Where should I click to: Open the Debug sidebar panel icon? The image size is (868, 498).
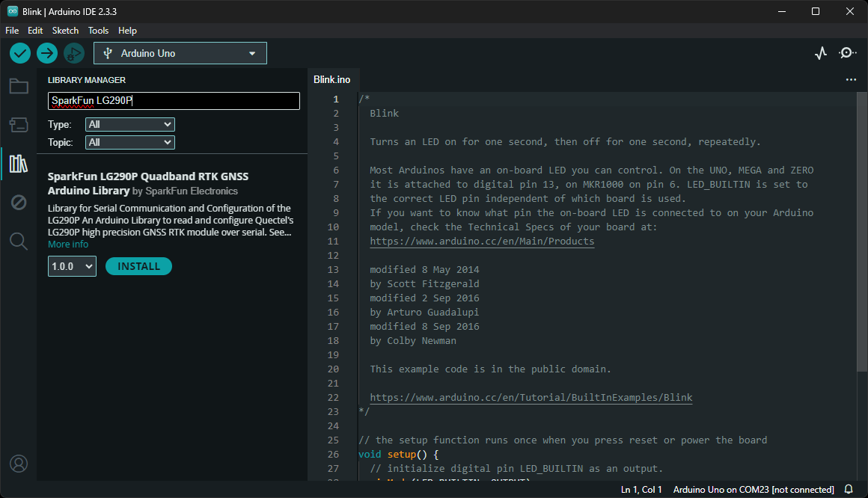[19, 202]
